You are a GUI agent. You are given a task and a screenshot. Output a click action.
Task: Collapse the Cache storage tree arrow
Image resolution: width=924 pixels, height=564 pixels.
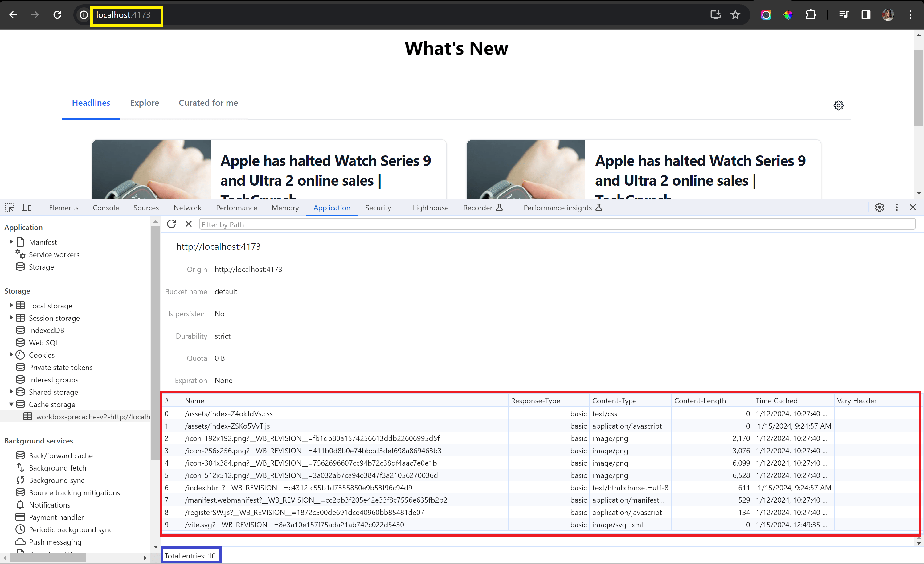[11, 404]
